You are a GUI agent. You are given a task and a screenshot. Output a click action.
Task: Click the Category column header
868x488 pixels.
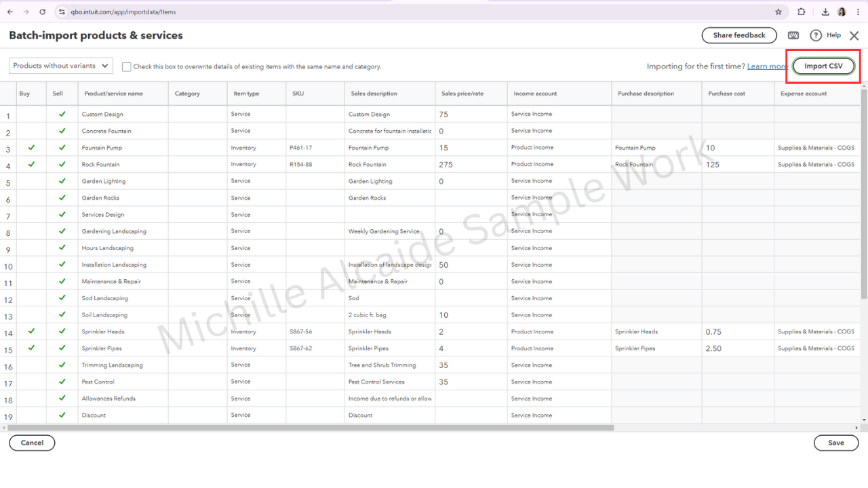[198, 94]
